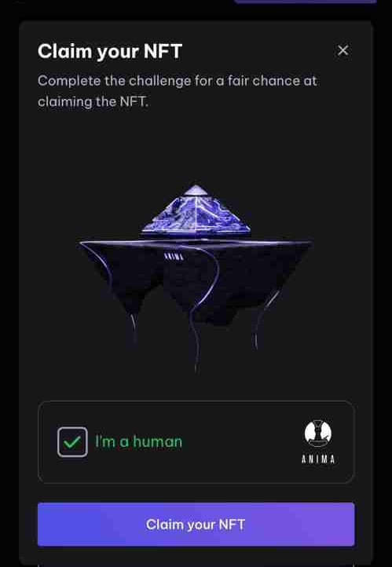Viewport: 392px width, 567px height.
Task: Uncheck the I'm a human checkbox
Action: tap(72, 442)
